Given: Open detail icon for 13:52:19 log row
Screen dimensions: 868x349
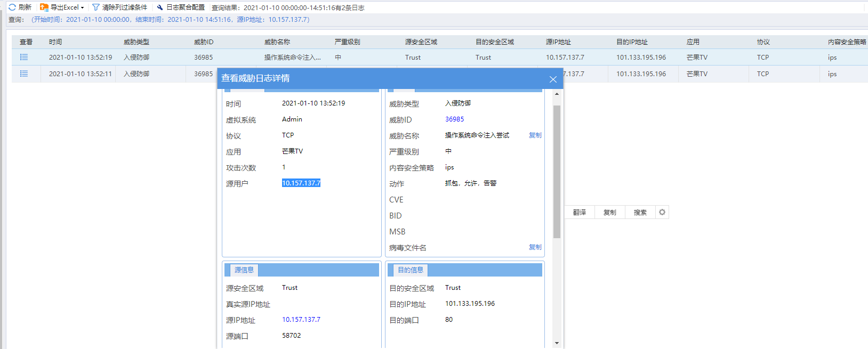Looking at the screenshot, I should pos(24,57).
